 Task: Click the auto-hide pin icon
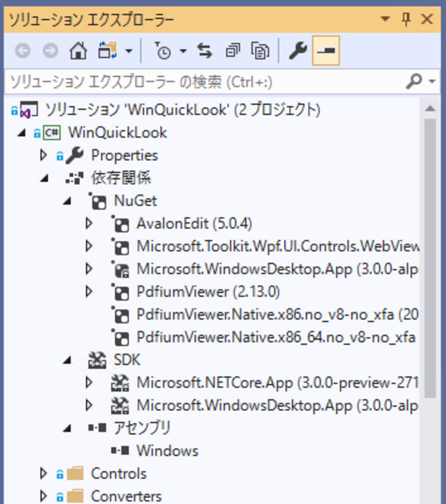pos(406,19)
